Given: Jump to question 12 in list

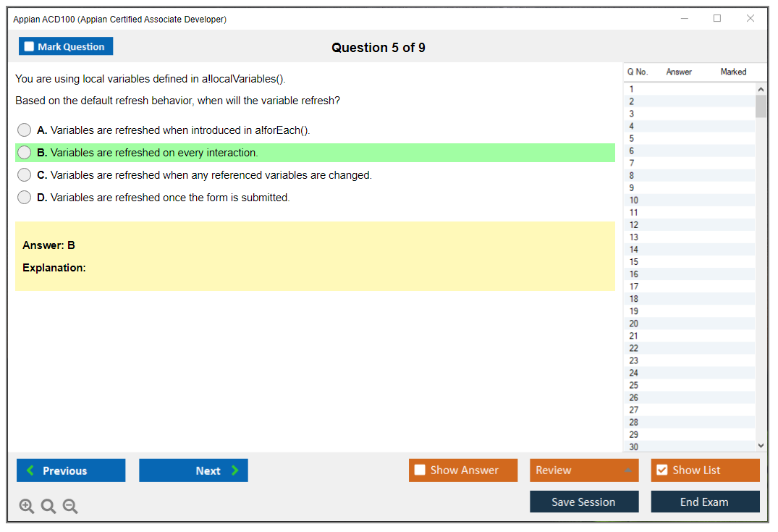Looking at the screenshot, I should 634,225.
